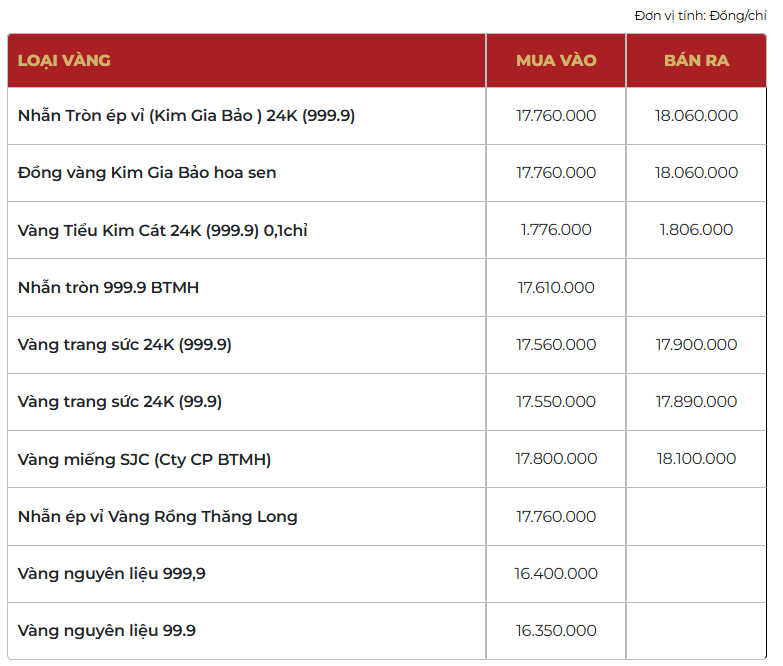
Task: Click the Đơn vị tính: Đồng/chỉ note
Action: [x=700, y=15]
